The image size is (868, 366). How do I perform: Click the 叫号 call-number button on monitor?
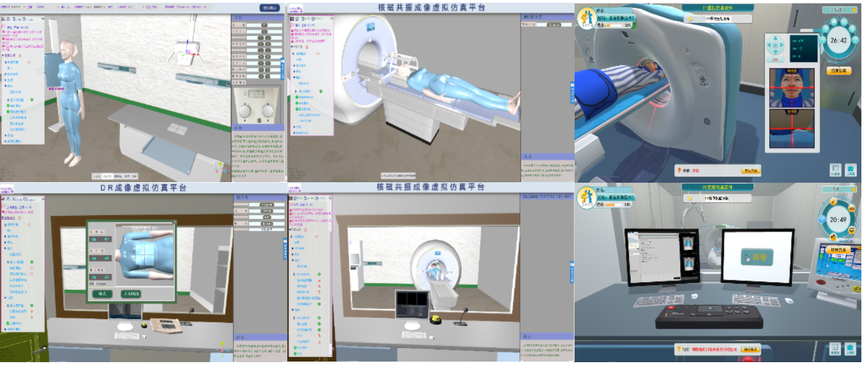(756, 257)
